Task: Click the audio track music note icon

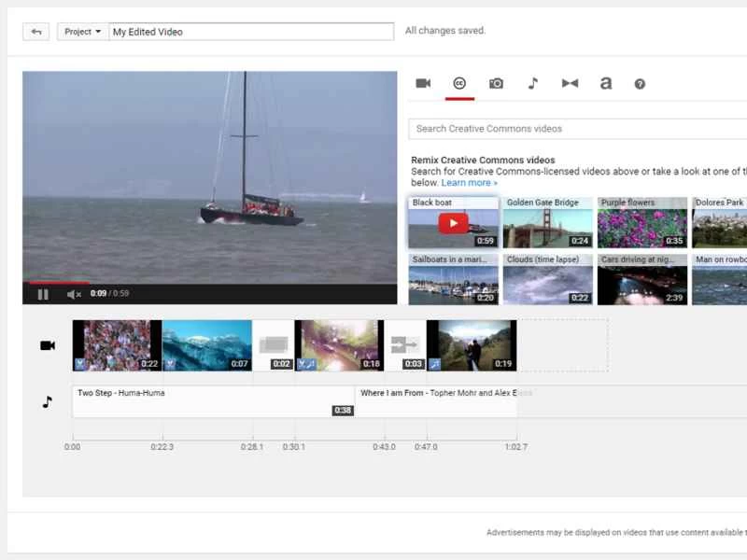Action: [x=47, y=401]
